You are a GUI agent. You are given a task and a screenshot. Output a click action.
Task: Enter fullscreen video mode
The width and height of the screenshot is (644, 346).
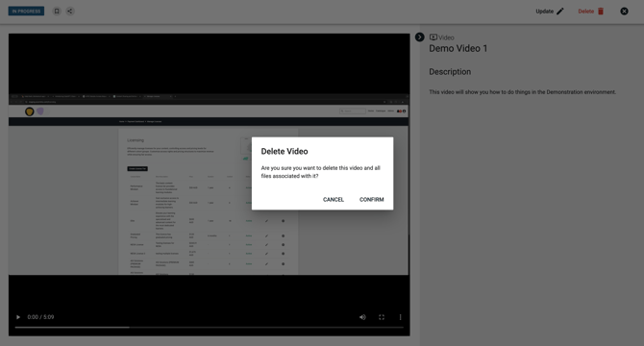point(382,317)
